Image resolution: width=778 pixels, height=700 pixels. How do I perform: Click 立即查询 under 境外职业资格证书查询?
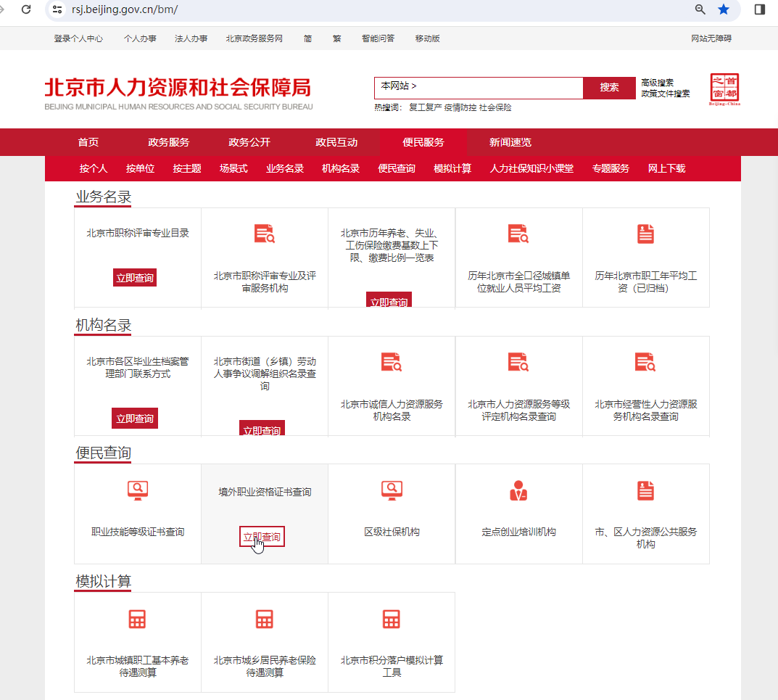(262, 537)
